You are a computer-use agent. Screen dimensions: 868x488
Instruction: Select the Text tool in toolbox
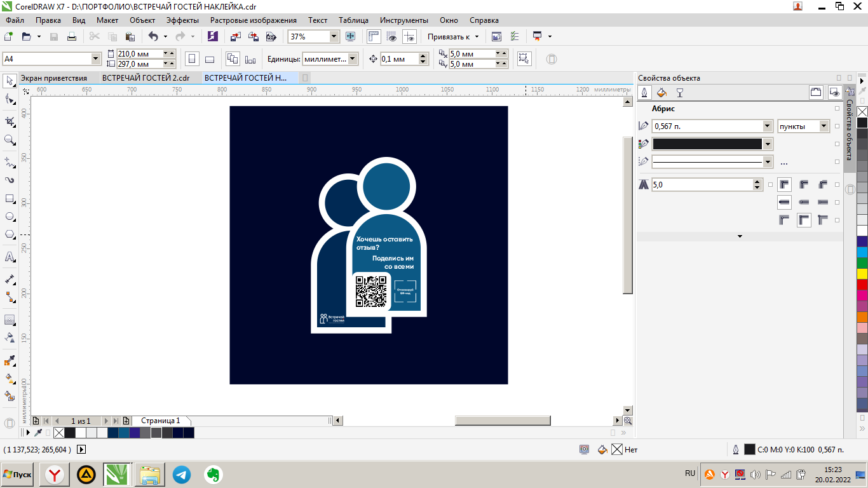[x=10, y=257]
